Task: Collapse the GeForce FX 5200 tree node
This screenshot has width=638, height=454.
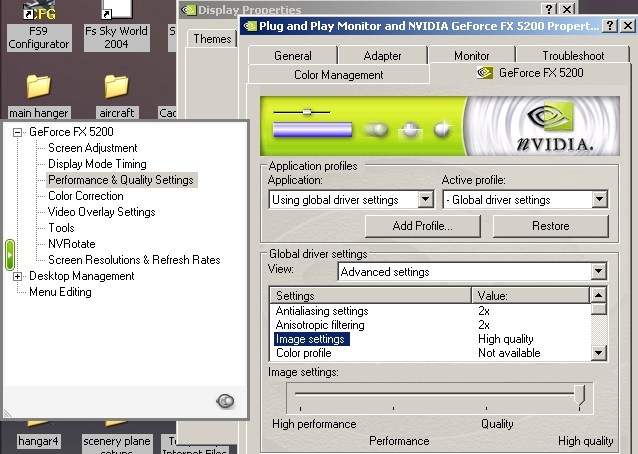Action: coord(17,132)
